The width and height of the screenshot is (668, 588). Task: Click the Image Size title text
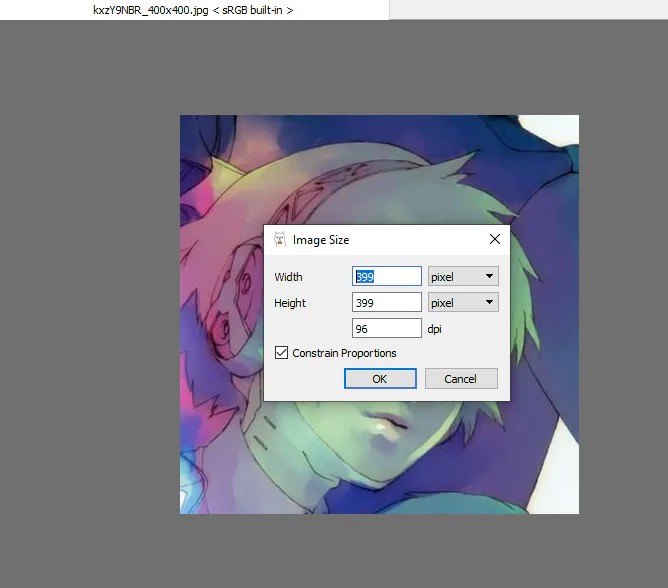[321, 240]
